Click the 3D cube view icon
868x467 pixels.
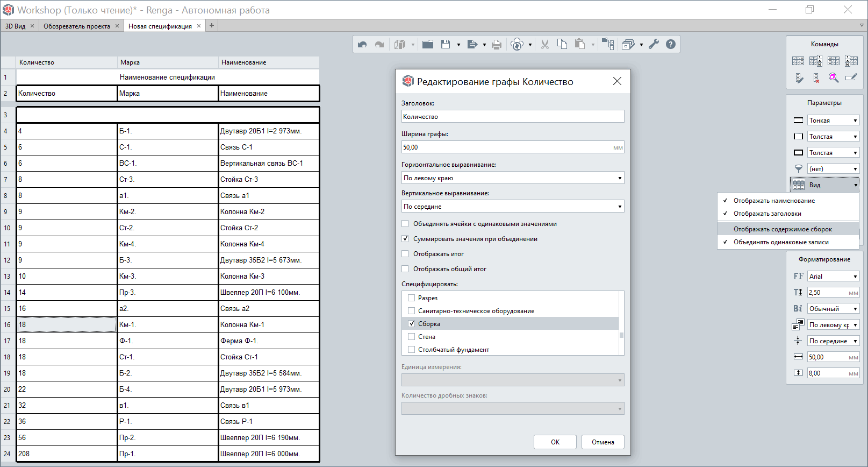click(x=400, y=45)
